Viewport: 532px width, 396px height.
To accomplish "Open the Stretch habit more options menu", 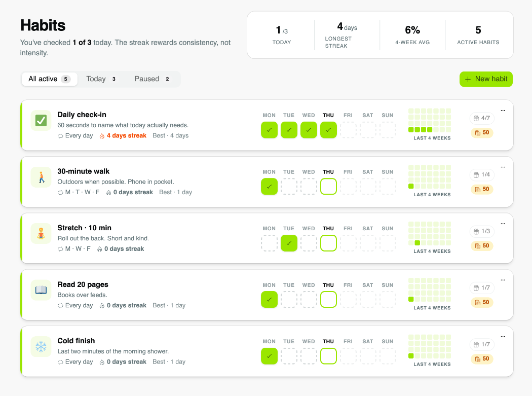I will coord(503,224).
